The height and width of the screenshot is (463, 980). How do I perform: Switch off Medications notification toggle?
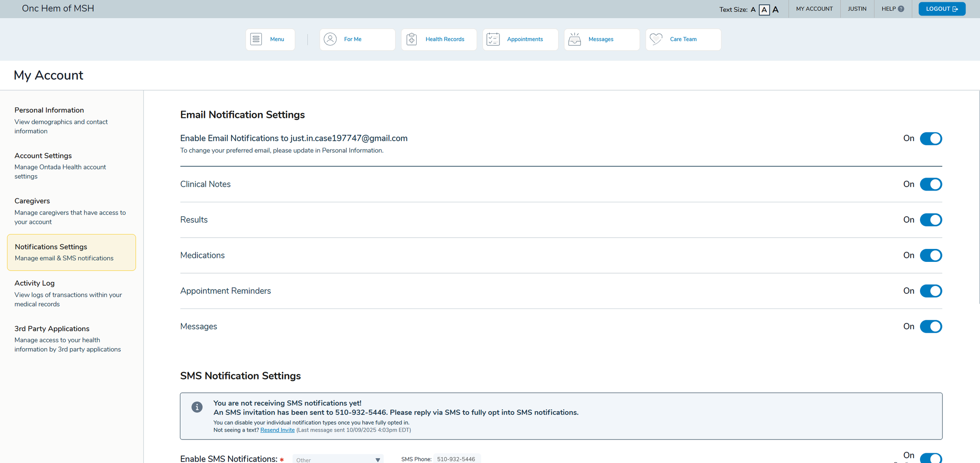[931, 256]
